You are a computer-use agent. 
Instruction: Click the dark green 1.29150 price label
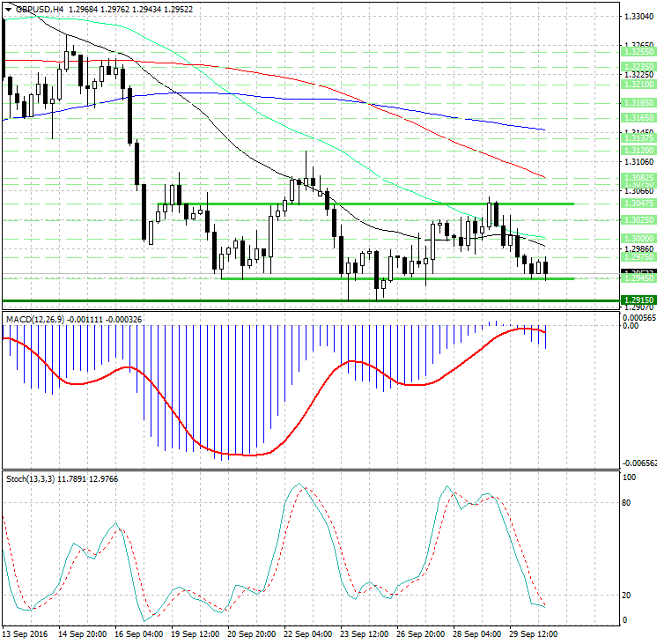[x=637, y=300]
